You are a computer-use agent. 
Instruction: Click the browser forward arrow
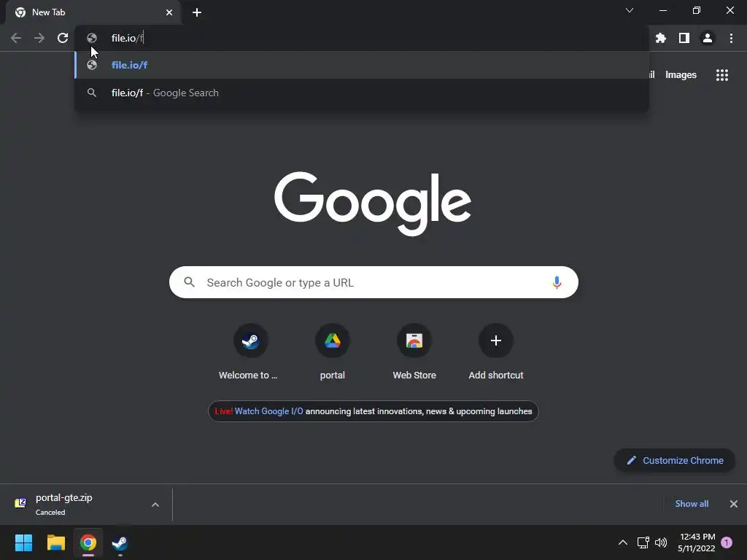point(39,38)
